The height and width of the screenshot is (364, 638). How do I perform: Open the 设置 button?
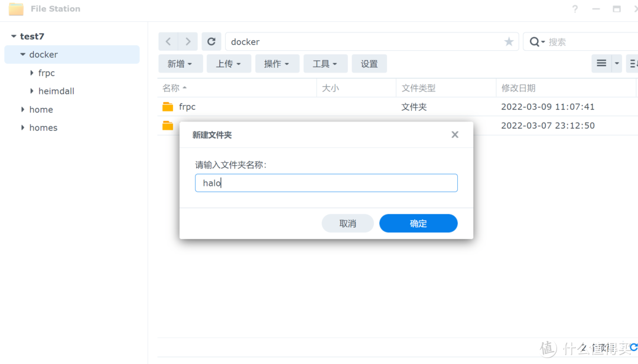pyautogui.click(x=369, y=64)
